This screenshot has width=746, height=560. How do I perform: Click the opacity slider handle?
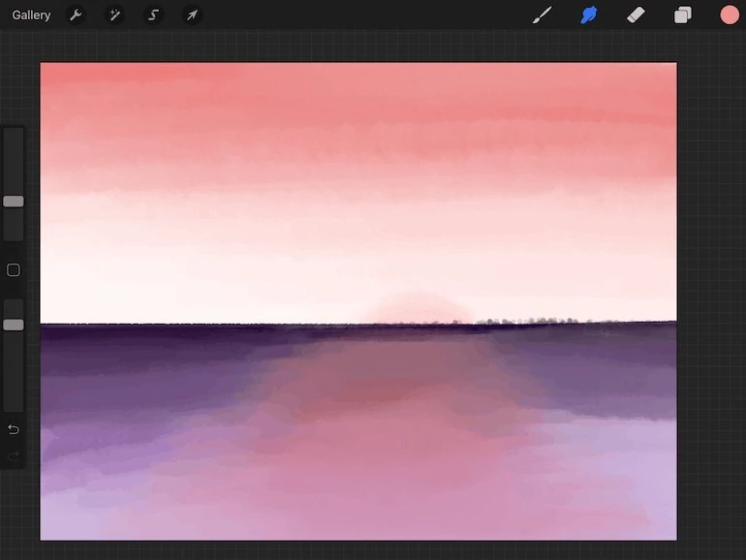[x=14, y=325]
